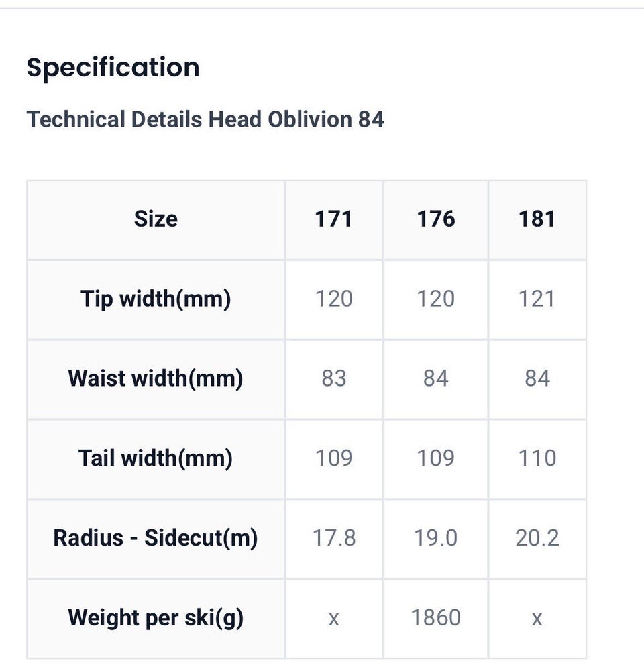The width and height of the screenshot is (644, 669).
Task: Select the 20.2 radius value
Action: point(537,538)
